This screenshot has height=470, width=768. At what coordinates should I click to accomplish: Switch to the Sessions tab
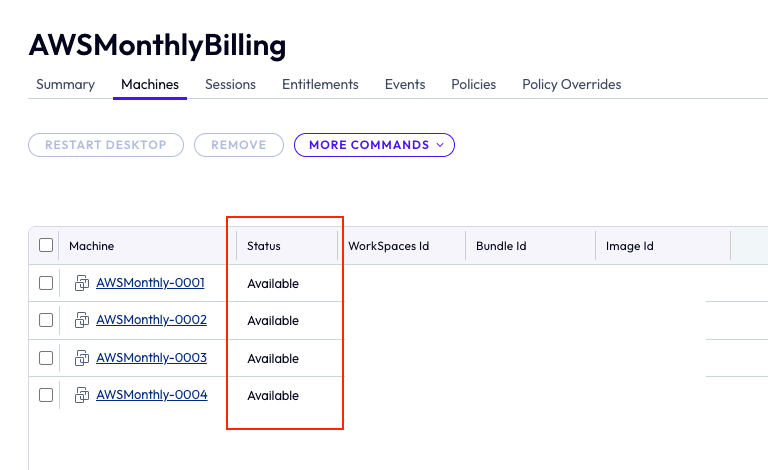(x=230, y=84)
